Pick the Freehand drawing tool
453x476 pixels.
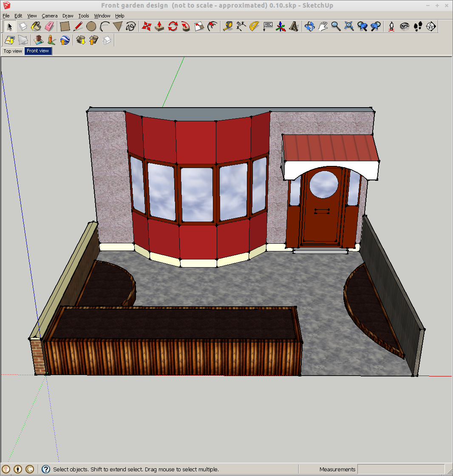[131, 27]
